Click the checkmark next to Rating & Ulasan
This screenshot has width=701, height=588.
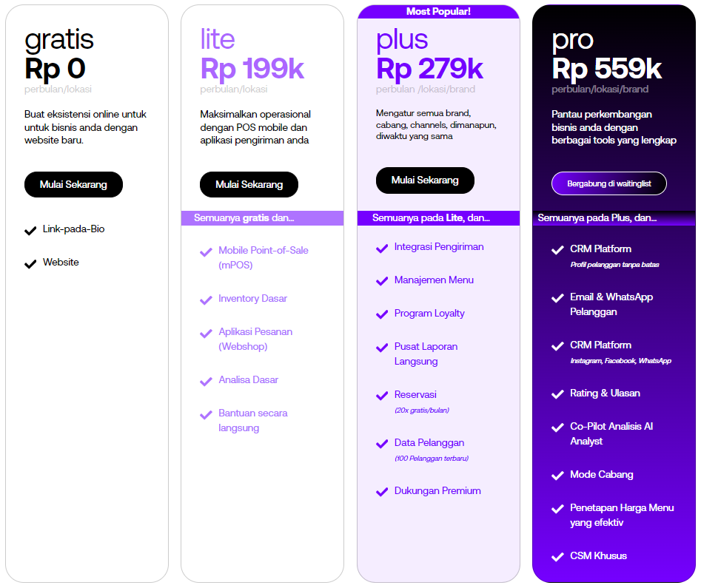pyautogui.click(x=557, y=394)
